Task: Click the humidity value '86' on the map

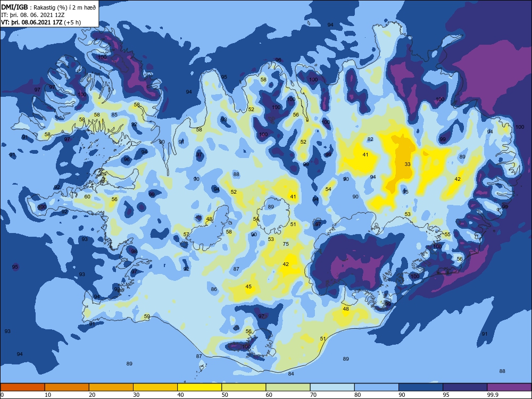Action: [214, 289]
